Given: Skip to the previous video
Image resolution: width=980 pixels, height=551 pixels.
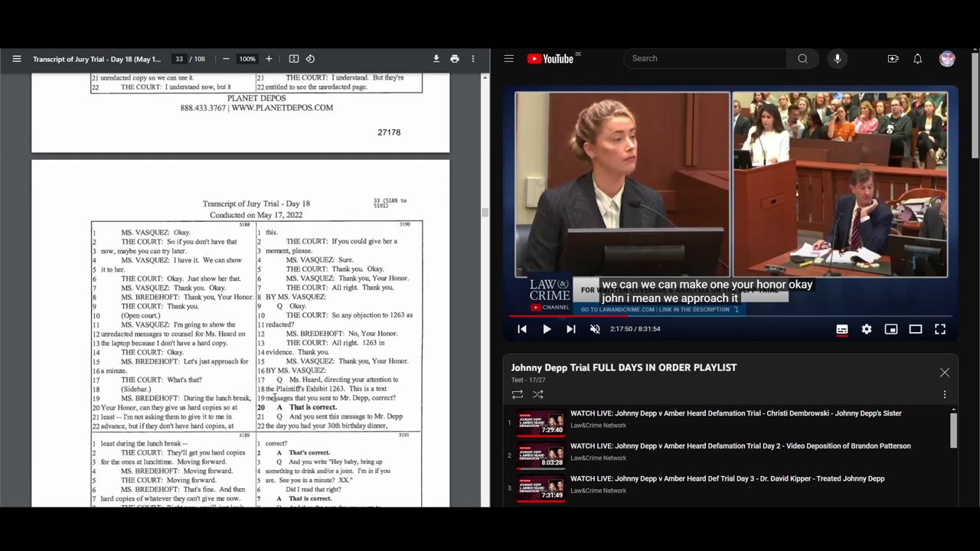Looking at the screenshot, I should [x=522, y=329].
